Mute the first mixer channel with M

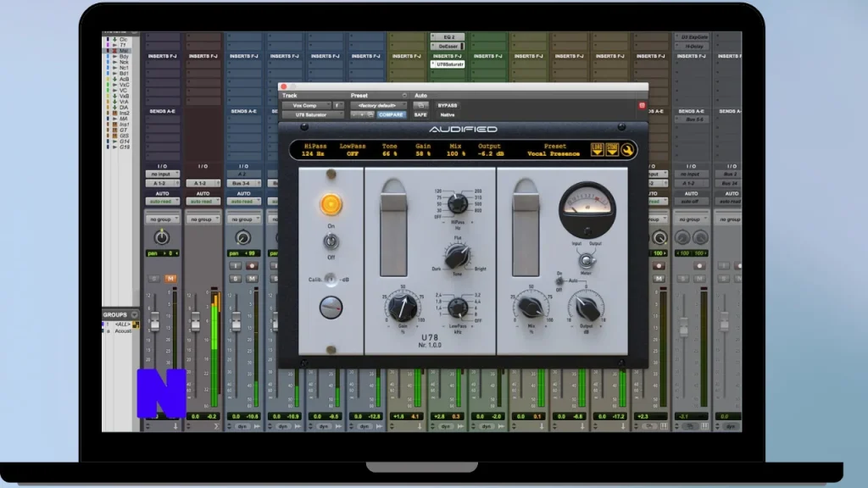pyautogui.click(x=170, y=279)
